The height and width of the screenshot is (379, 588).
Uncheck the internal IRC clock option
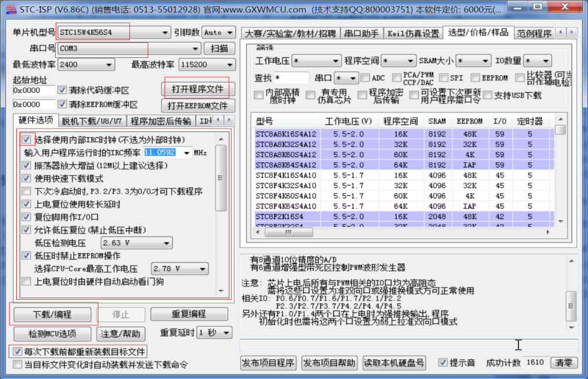[26, 140]
